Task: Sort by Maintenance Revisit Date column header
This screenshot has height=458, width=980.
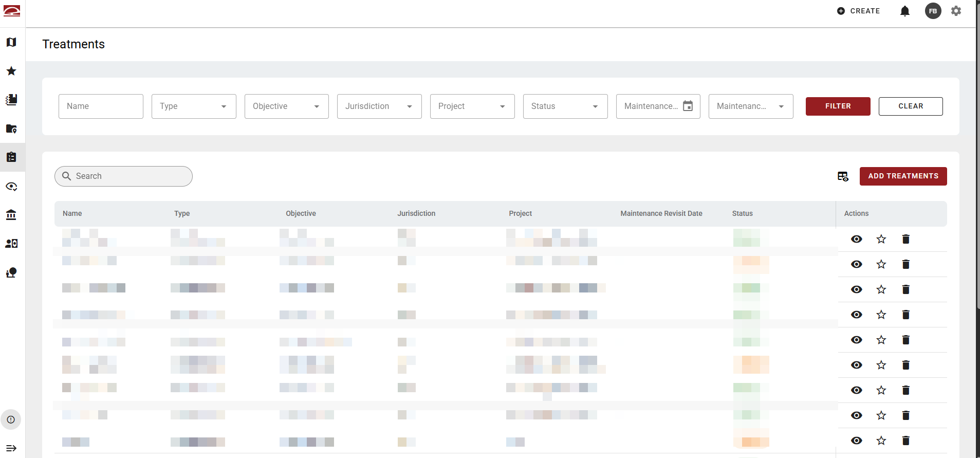Action: pos(661,213)
